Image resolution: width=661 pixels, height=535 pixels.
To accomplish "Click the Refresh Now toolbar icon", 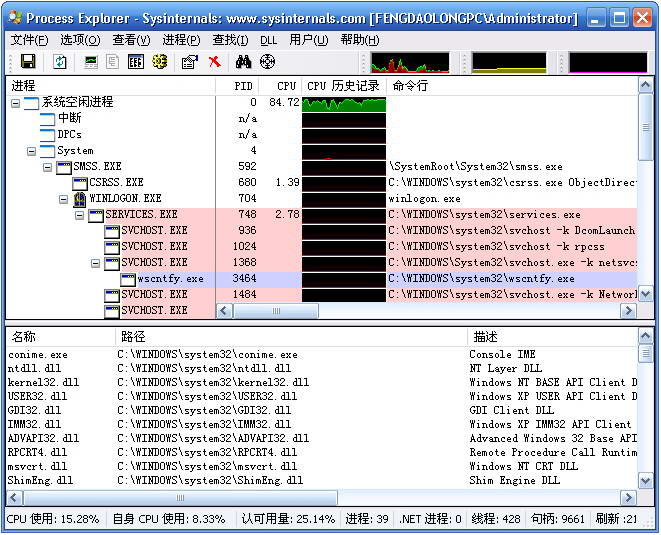I will [x=60, y=62].
